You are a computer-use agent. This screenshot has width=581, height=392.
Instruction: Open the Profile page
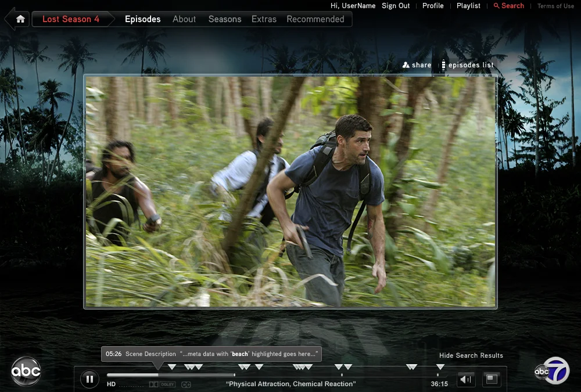433,6
